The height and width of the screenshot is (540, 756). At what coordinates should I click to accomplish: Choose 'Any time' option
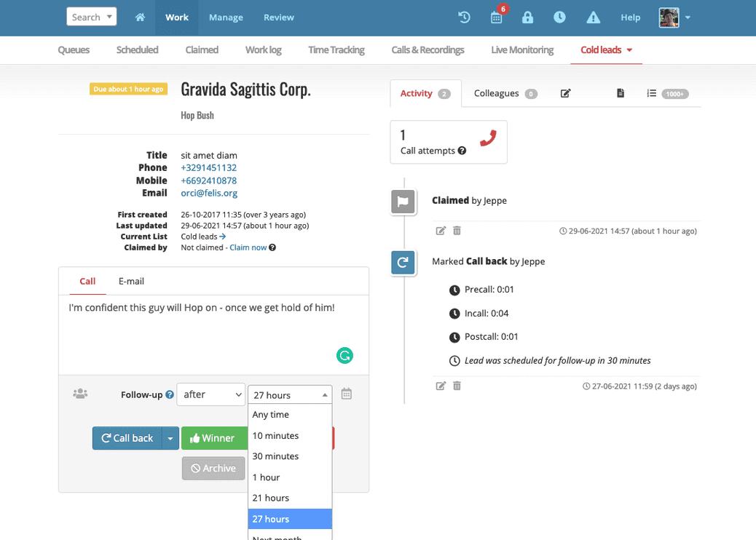tap(290, 415)
